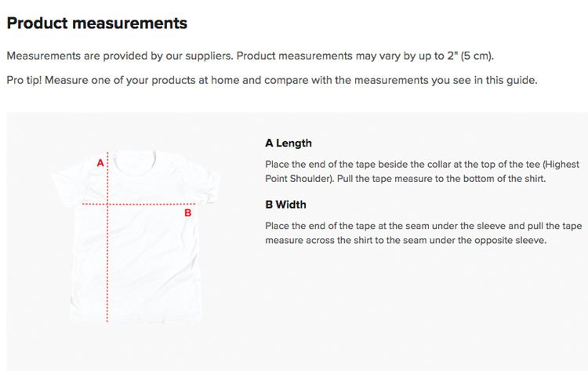The image size is (588, 392).
Task: Click the t-shirt collar in the image
Action: 135,162
